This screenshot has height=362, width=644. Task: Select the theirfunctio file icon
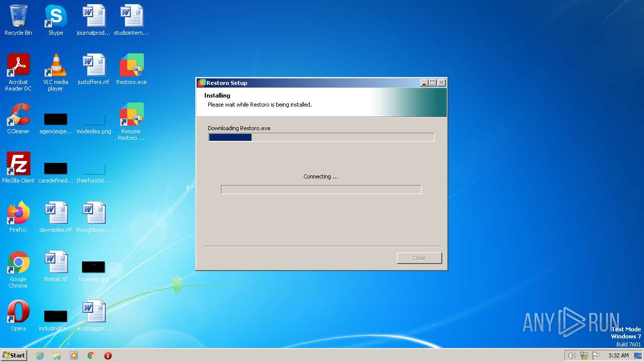coord(94,172)
